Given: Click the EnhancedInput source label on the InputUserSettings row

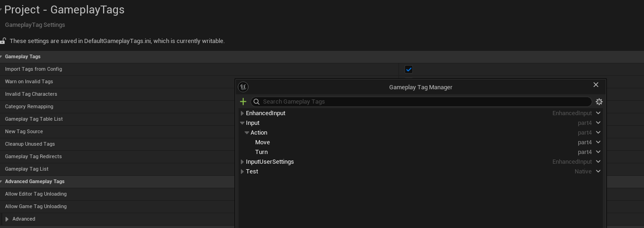Looking at the screenshot, I should pos(572,162).
